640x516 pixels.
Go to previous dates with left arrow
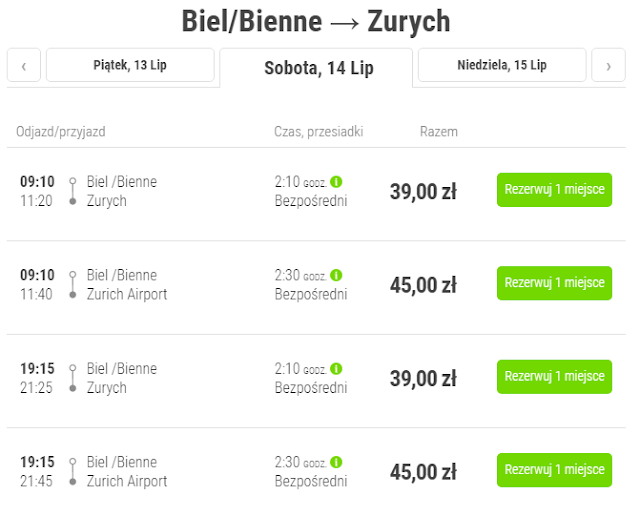tap(23, 66)
